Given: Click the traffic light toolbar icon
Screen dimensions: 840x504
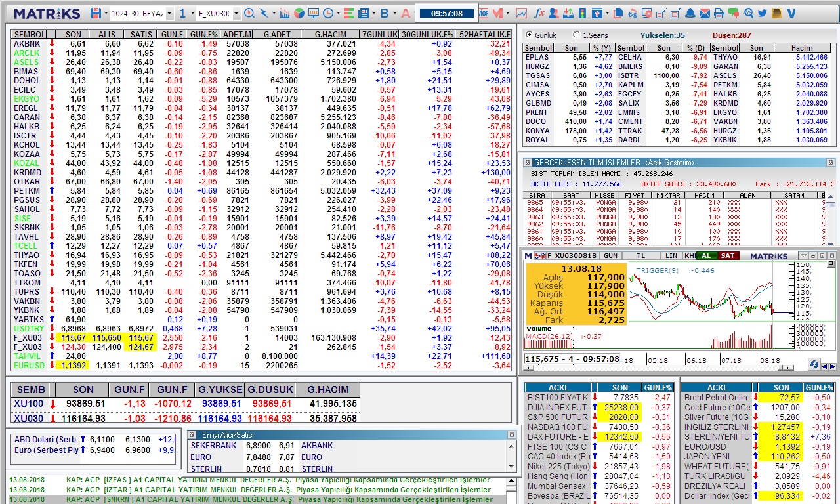Looking at the screenshot, I should (582, 13).
